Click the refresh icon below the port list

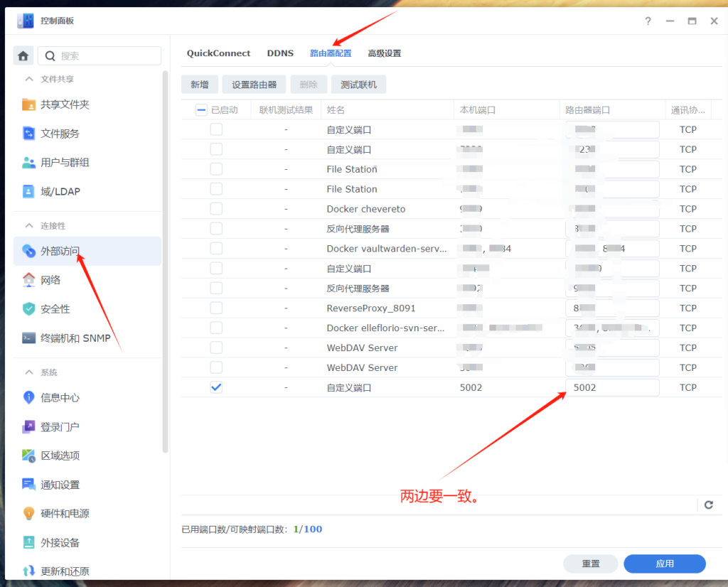[x=708, y=505]
